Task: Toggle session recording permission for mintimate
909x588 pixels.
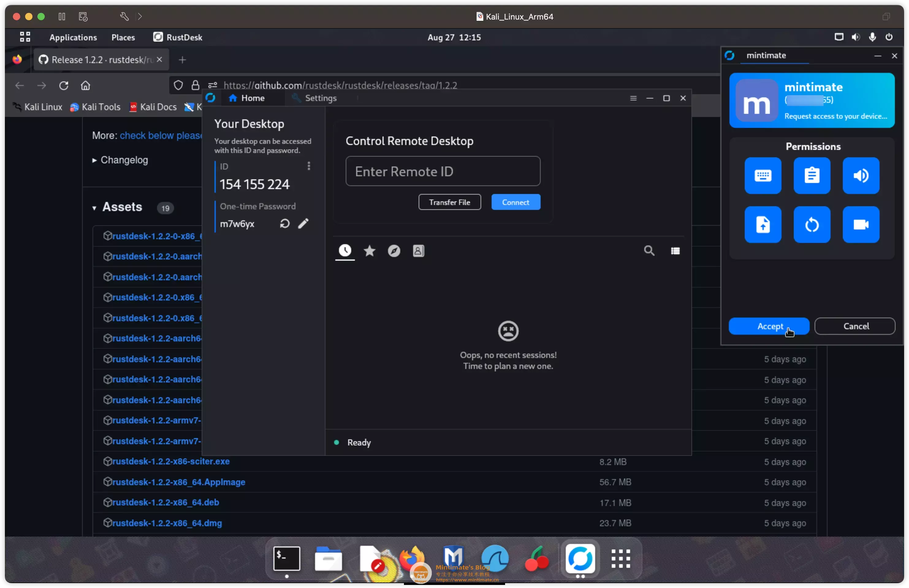Action: 861,224
